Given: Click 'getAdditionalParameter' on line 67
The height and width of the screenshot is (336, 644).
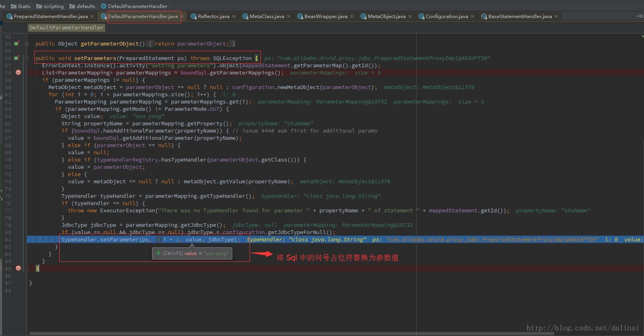Looking at the screenshot, I should (x=158, y=138).
